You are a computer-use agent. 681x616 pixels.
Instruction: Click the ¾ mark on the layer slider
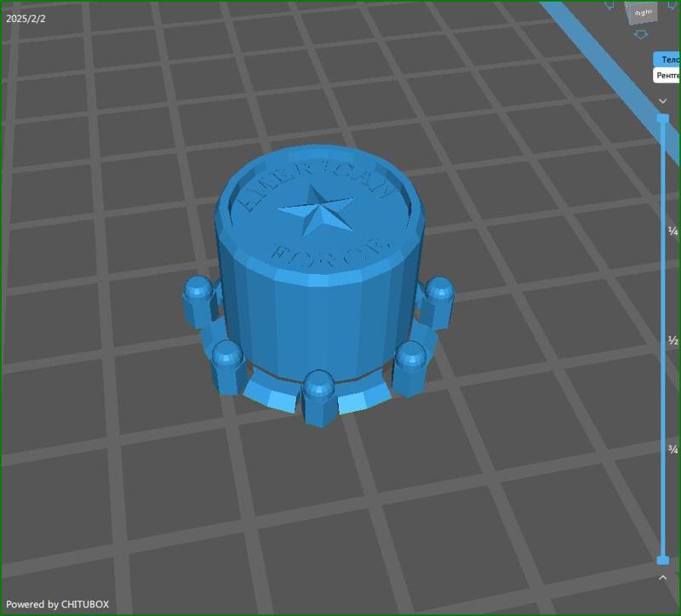coord(672,449)
